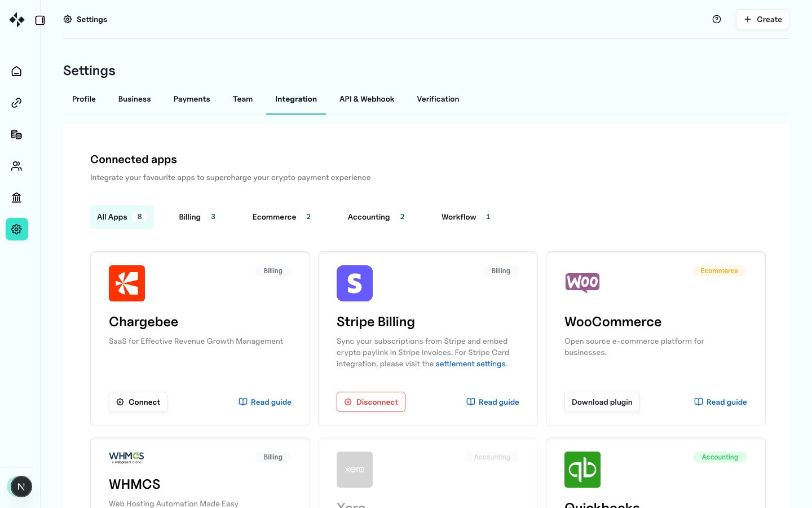Open the payment links sidebar icon

16,103
